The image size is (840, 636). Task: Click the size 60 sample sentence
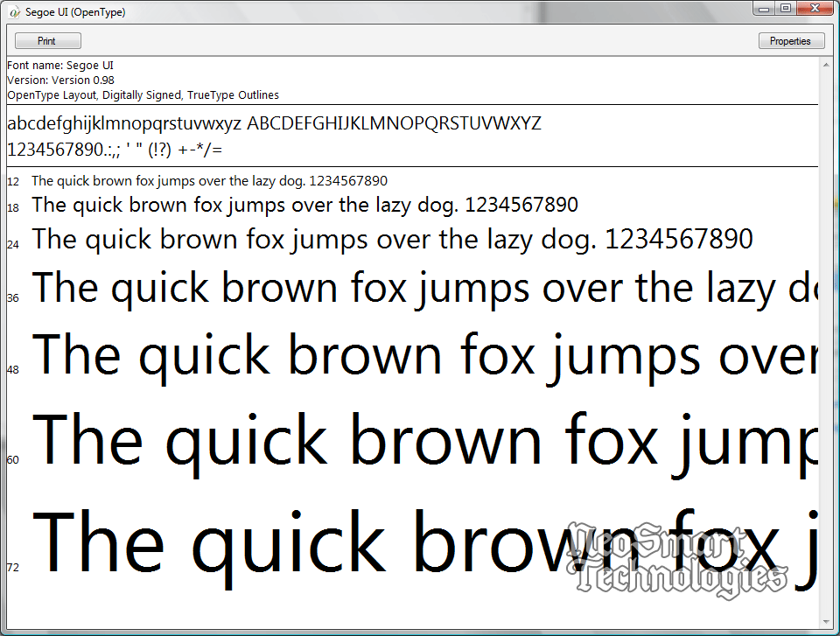pos(425,444)
